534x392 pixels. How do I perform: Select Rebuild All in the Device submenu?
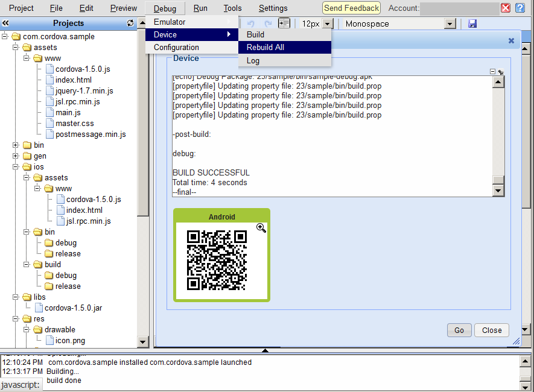(285, 47)
